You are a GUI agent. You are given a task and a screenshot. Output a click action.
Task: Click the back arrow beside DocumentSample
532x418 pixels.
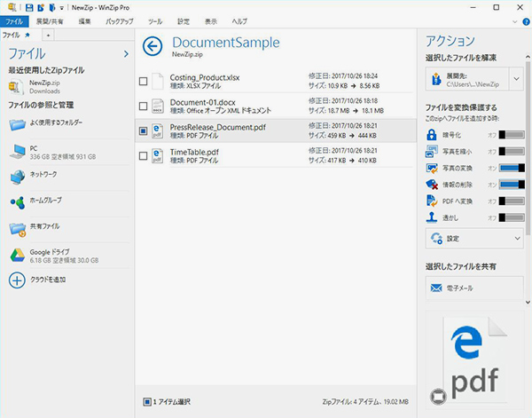point(153,46)
